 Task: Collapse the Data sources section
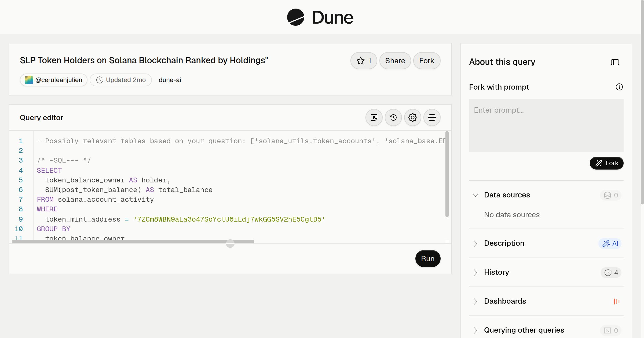(x=475, y=195)
